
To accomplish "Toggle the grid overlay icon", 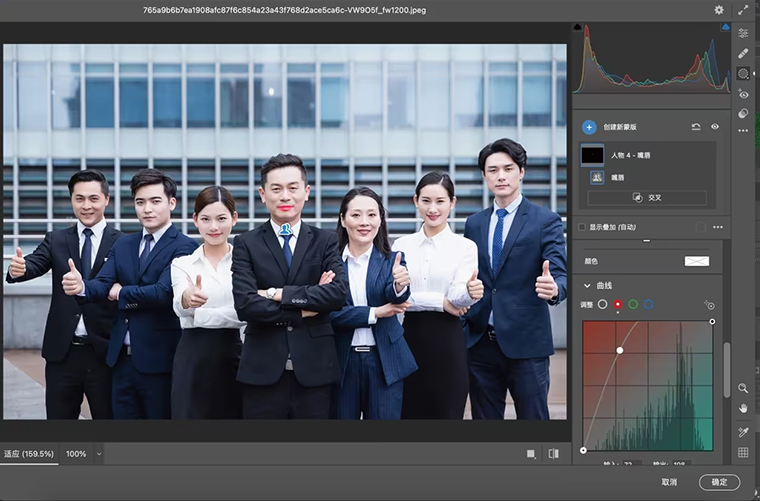I will pos(743,452).
